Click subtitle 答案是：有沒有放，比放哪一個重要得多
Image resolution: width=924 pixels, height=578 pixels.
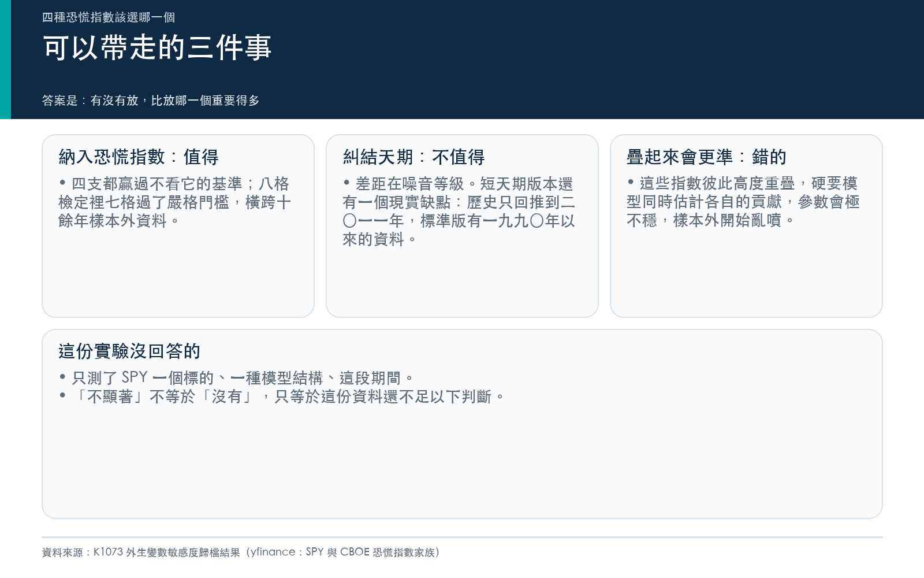point(151,101)
